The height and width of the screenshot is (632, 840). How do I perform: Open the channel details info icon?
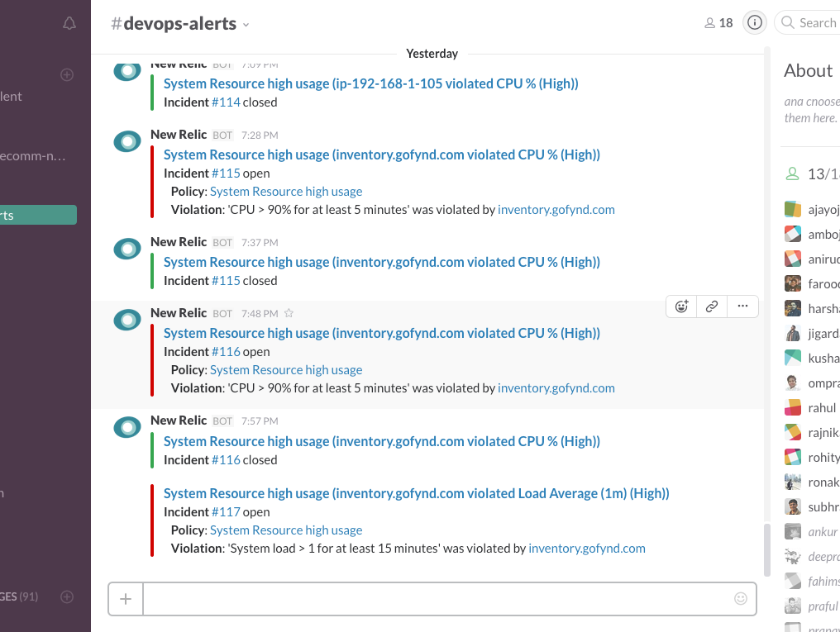point(754,23)
